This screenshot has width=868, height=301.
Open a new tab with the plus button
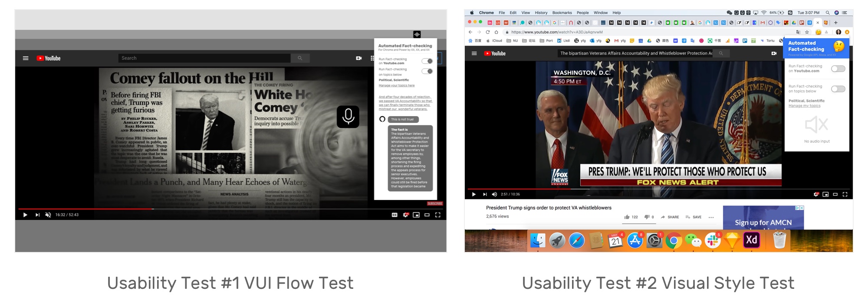tap(835, 23)
